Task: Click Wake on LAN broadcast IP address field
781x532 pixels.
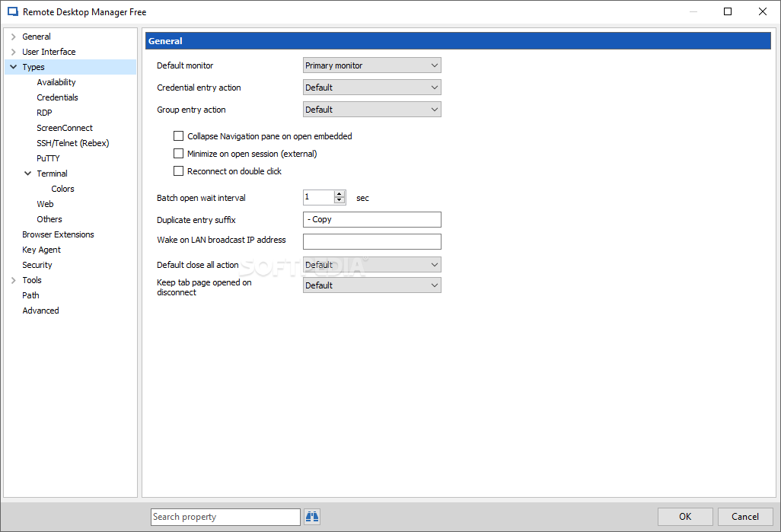Action: tap(372, 241)
